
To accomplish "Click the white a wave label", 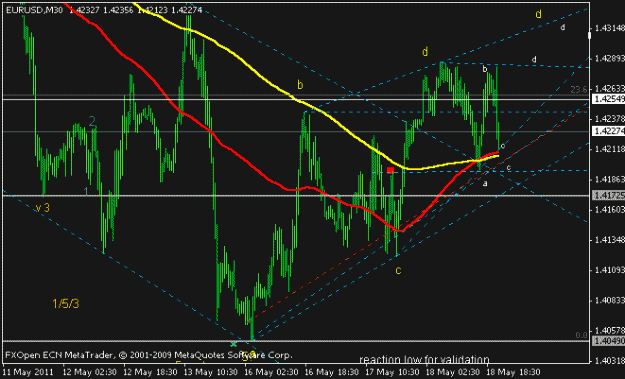I will [485, 184].
